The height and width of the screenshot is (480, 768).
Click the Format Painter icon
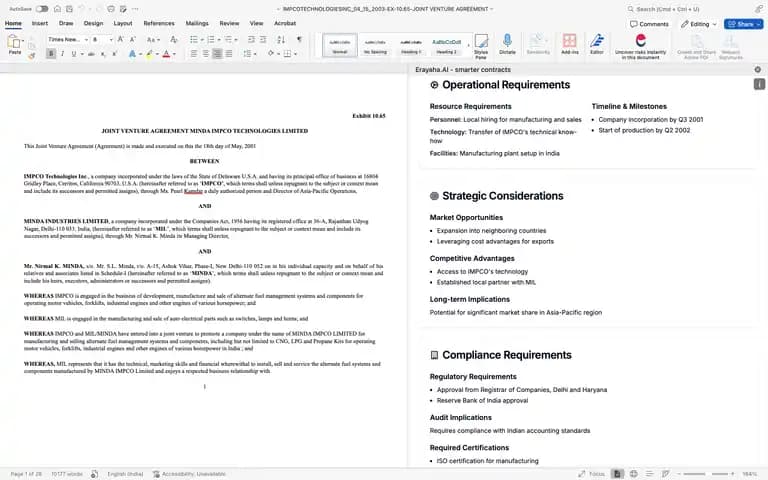(32, 55)
